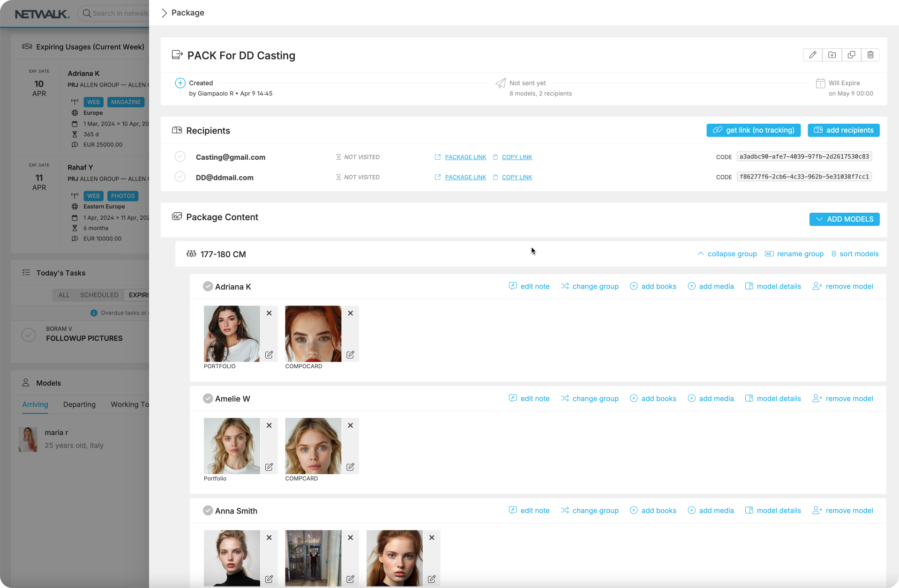Image resolution: width=899 pixels, height=588 pixels.
Task: Edit Amelie's COMPCARD image via pencil icon
Action: click(350, 467)
